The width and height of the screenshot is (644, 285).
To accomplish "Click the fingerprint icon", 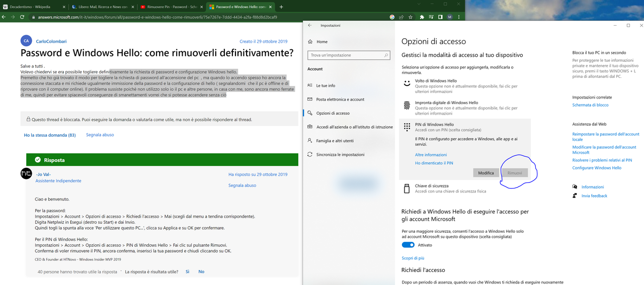I will [x=407, y=105].
